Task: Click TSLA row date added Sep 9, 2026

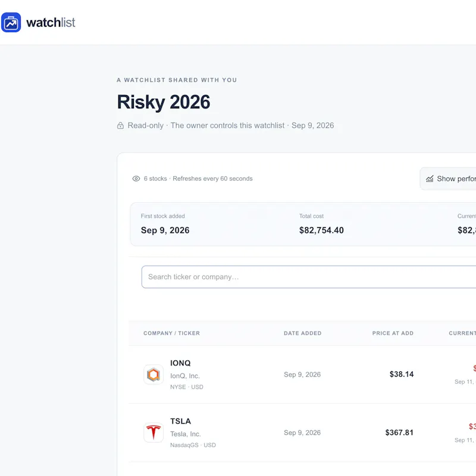Action: coord(302,433)
